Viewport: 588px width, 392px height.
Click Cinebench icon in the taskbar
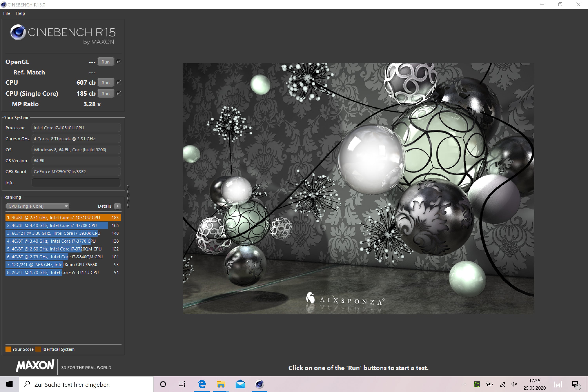[x=260, y=384]
